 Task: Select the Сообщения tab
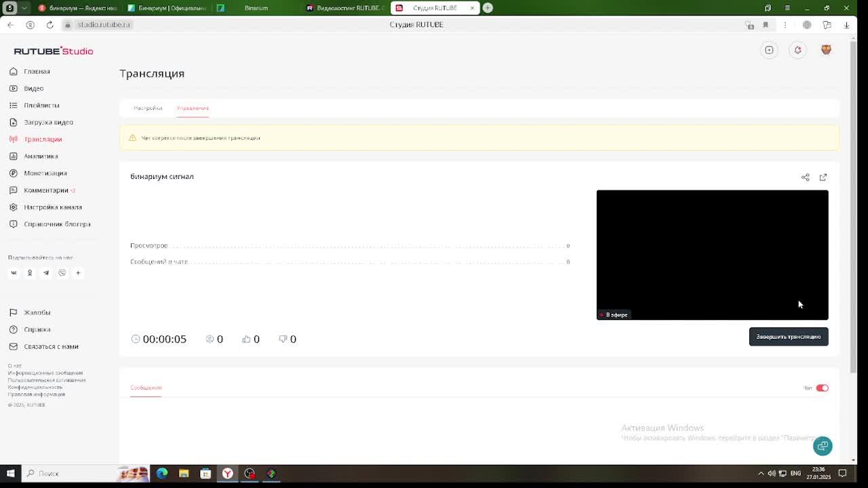[146, 388]
